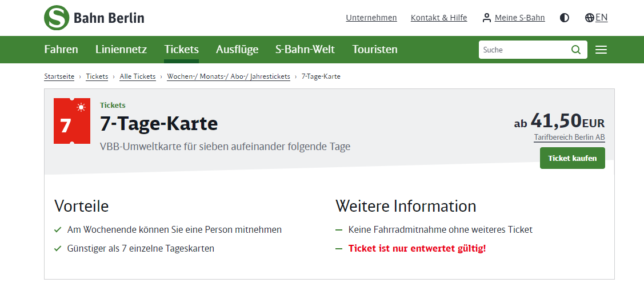Click 'Günstiger als 7 einzelne Tageskarten'
The width and height of the screenshot is (644, 291).
click(141, 248)
